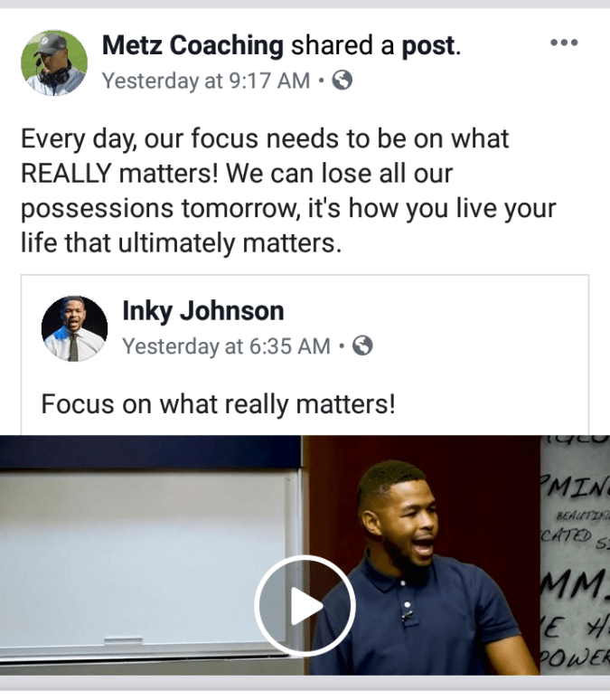Open the "Yesterday at 6:35 AM" timestamp

226,346
